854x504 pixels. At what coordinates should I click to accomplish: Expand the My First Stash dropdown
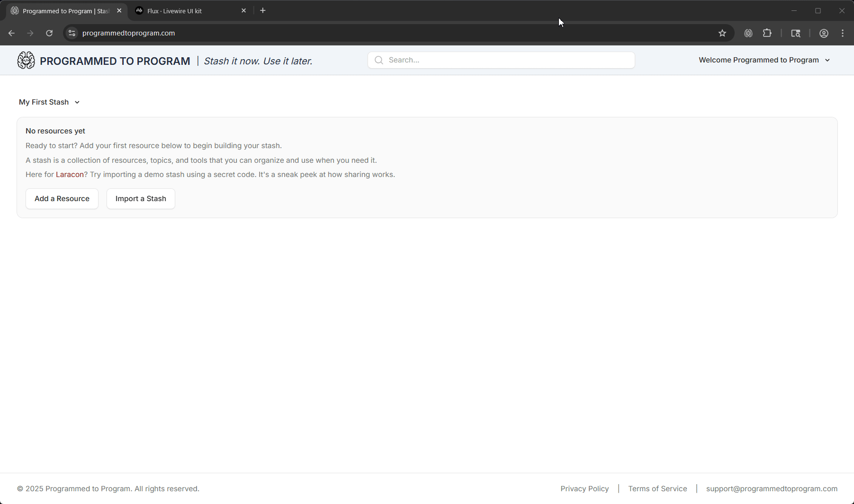tap(49, 102)
